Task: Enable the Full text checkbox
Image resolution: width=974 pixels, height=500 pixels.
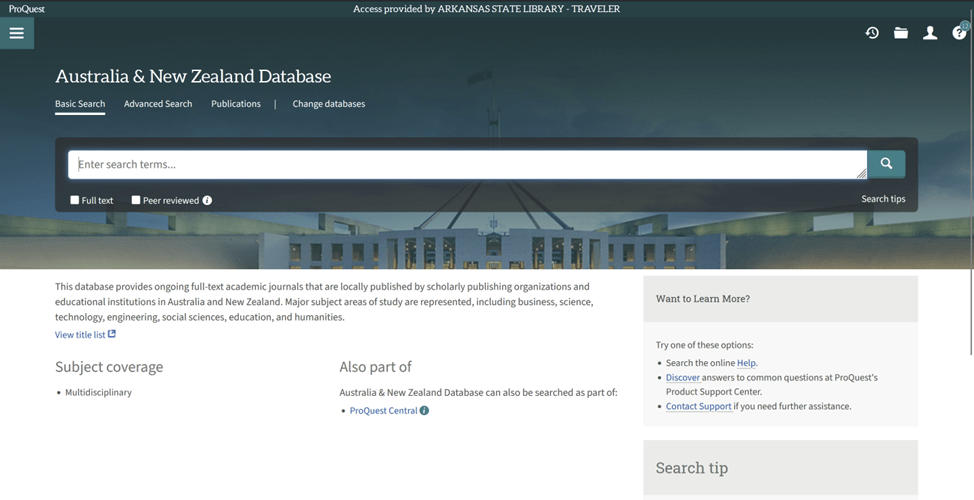Action: 75,200
